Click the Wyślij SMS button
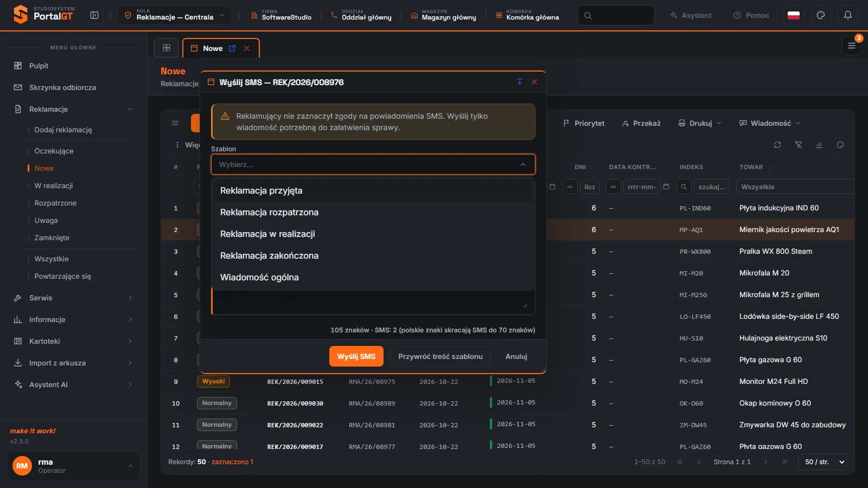Viewport: 868px width, 488px height. (356, 356)
